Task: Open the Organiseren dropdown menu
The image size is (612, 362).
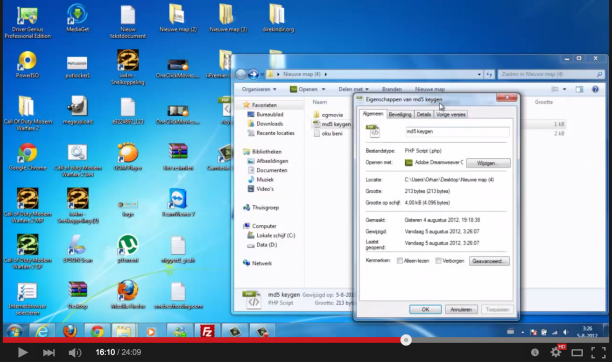Action: (259, 89)
